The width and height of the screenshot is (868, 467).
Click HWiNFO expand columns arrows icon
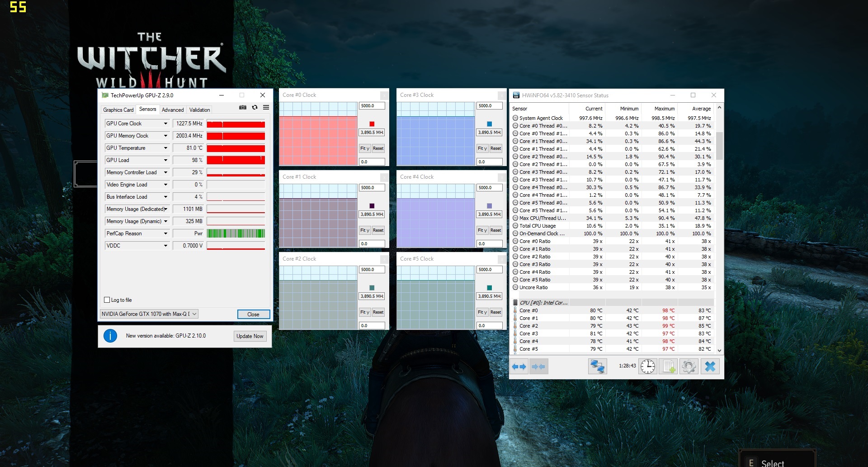point(519,367)
